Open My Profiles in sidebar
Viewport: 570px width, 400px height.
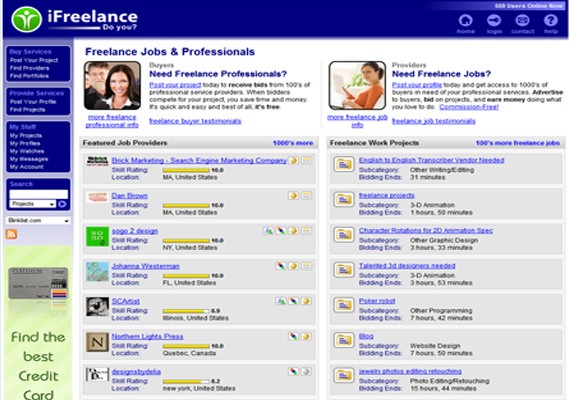click(x=25, y=144)
